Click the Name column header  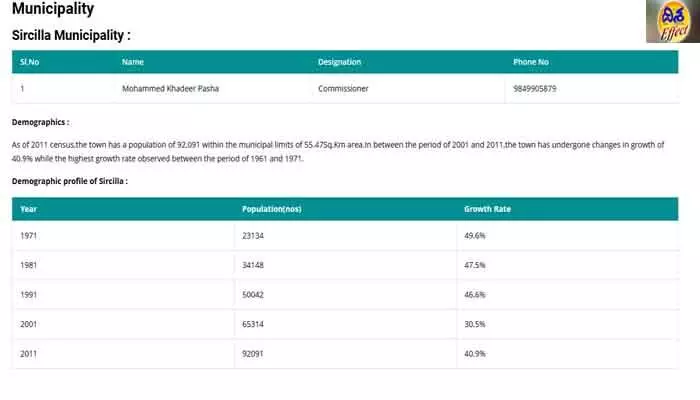(133, 62)
